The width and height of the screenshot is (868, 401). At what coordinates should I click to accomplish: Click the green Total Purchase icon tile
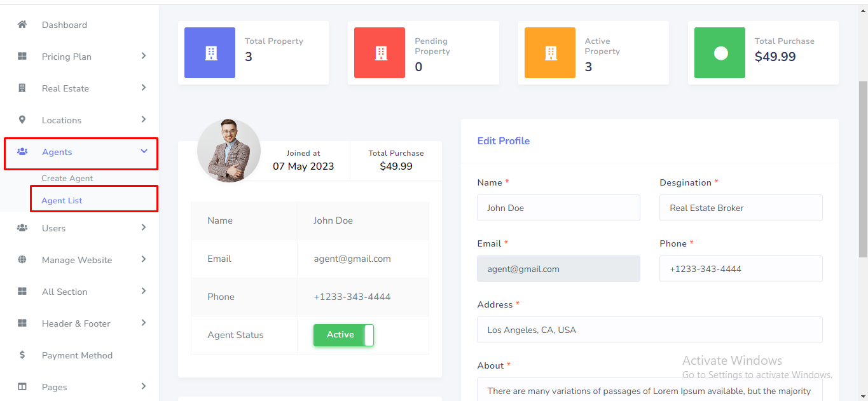coord(720,53)
